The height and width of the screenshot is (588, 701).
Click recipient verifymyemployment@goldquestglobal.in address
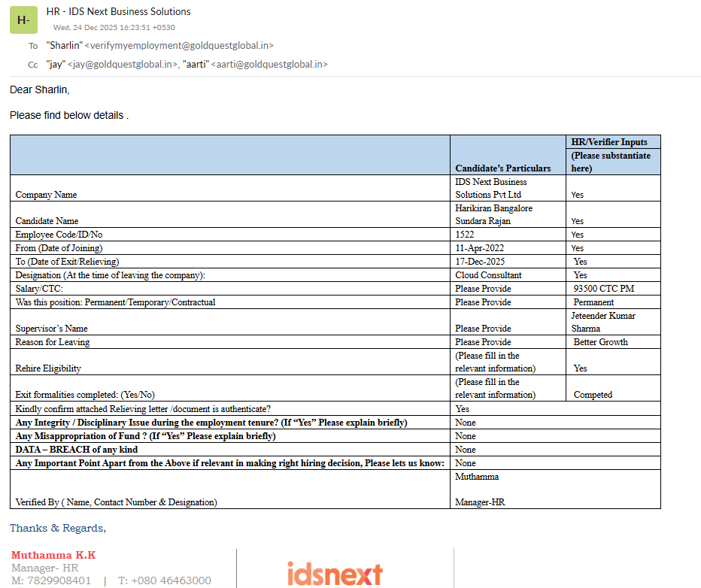(x=179, y=46)
